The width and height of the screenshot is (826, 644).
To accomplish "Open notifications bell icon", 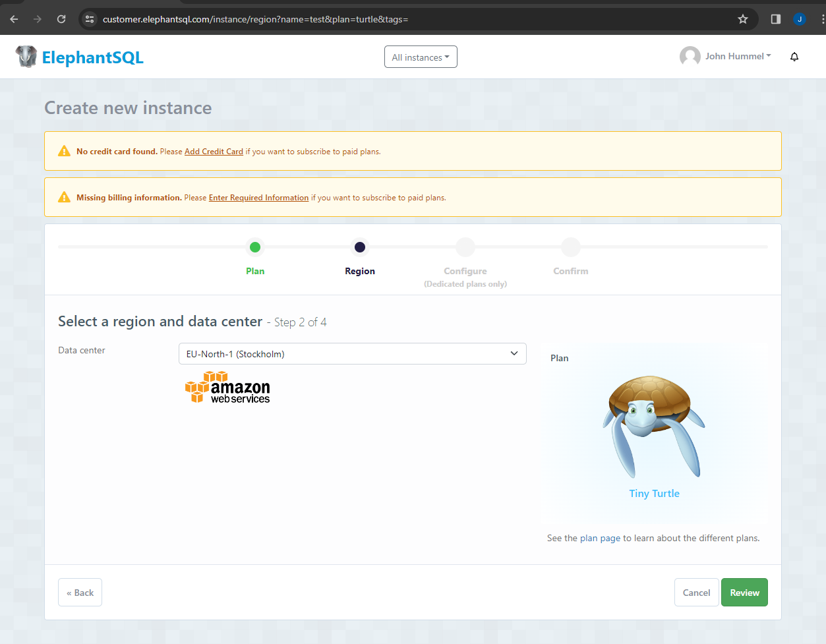I will tap(794, 57).
